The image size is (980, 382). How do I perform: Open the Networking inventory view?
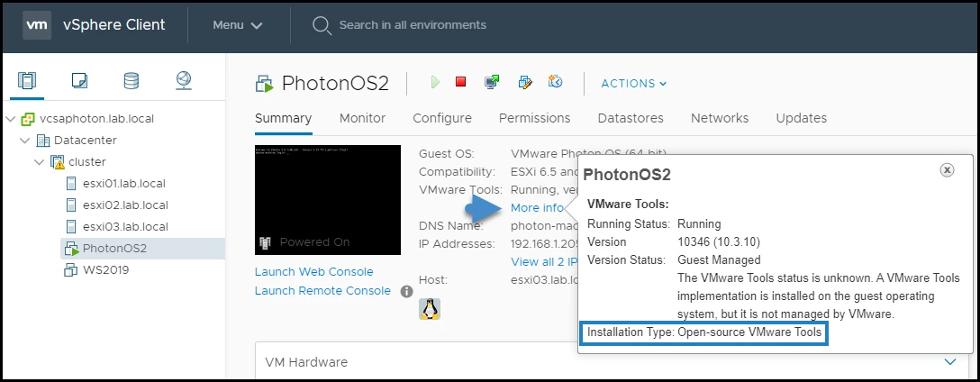pos(184,81)
